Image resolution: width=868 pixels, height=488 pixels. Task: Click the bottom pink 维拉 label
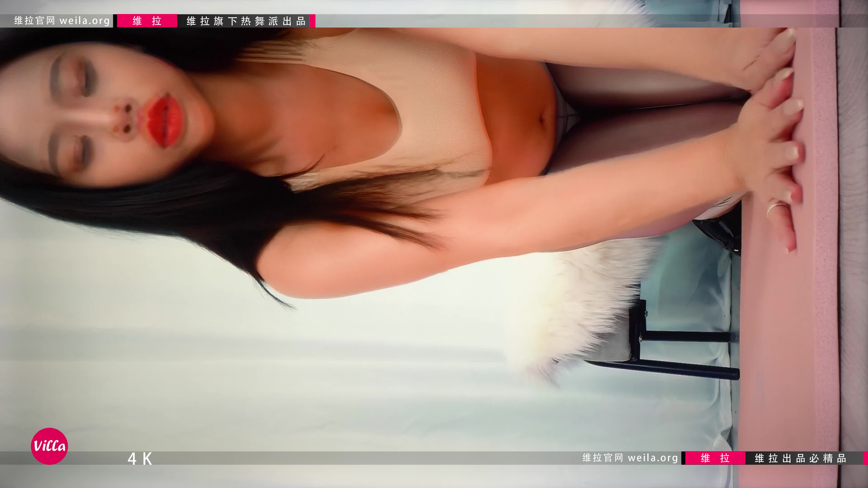[715, 458]
